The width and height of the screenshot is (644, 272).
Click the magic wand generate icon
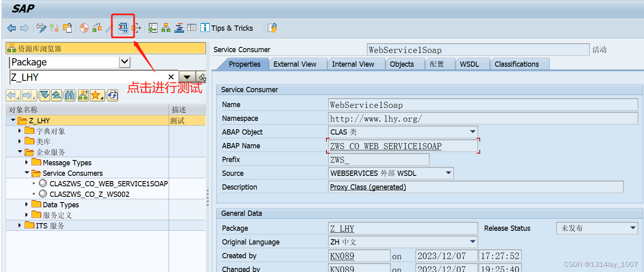point(110,28)
